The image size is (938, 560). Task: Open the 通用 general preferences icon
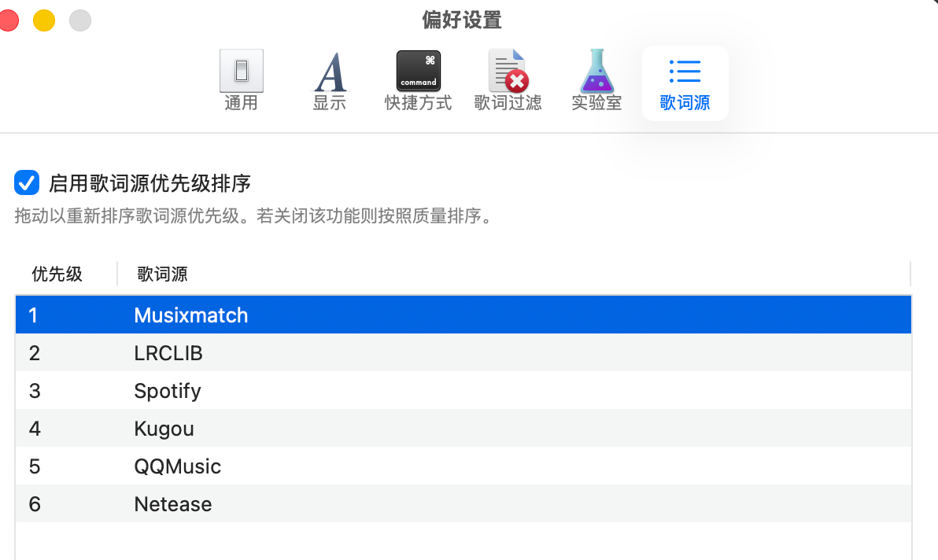click(241, 72)
